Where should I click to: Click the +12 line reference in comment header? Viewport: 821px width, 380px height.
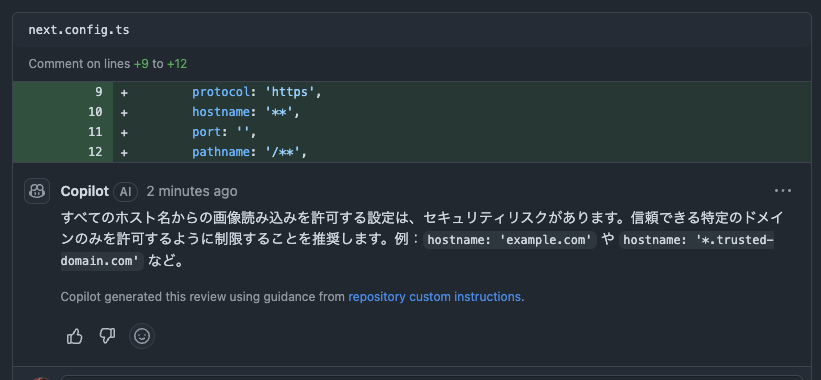(x=177, y=64)
